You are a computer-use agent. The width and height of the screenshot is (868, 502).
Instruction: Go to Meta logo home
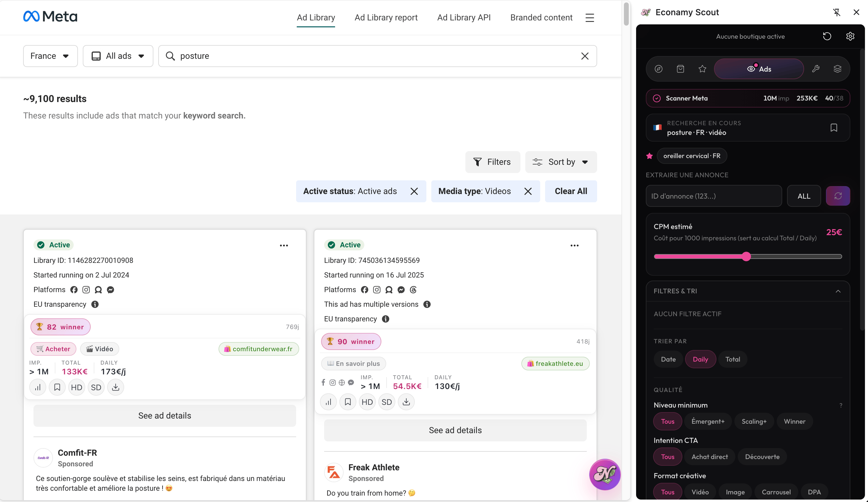50,16
